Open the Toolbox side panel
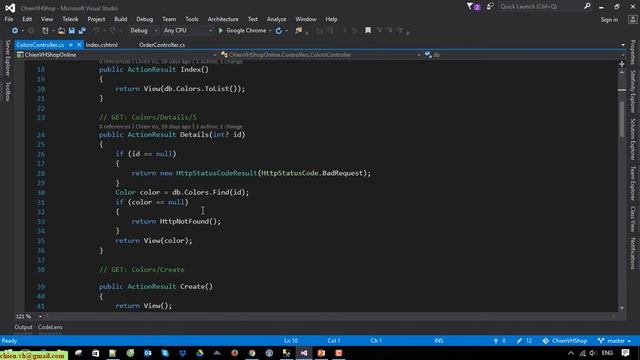This screenshot has width=640, height=360. click(7, 91)
